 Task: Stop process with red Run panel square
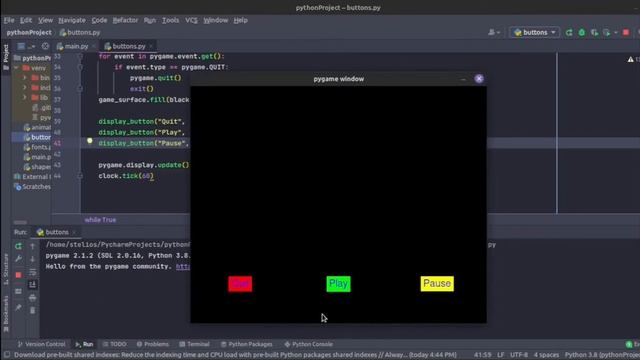tap(18, 275)
